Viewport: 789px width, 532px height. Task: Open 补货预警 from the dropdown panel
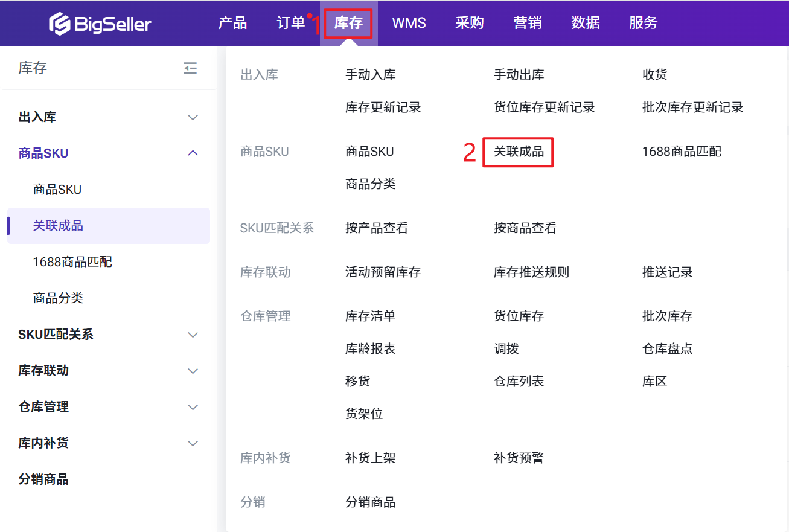click(x=519, y=458)
